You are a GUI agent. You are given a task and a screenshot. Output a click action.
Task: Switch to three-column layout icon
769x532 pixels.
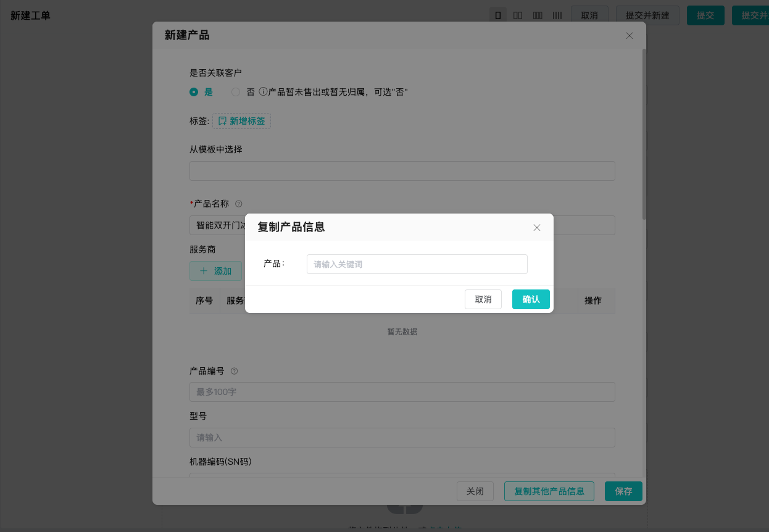pyautogui.click(x=538, y=15)
